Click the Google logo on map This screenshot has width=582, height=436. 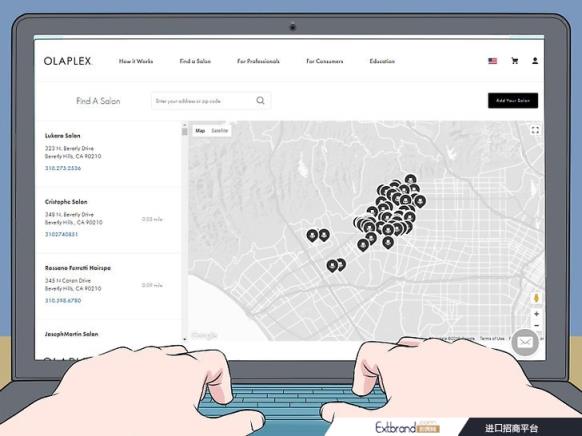point(204,336)
